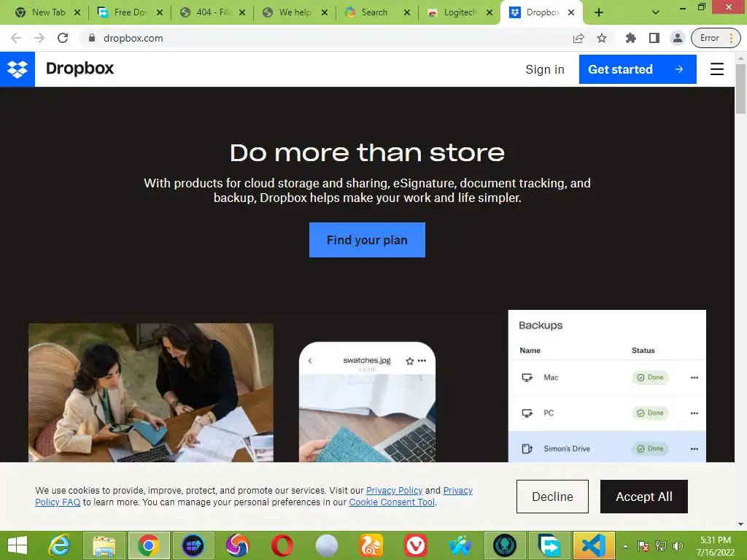Open the Privacy Policy FAQ link
Viewport: 747px width, 560px height.
[58, 502]
